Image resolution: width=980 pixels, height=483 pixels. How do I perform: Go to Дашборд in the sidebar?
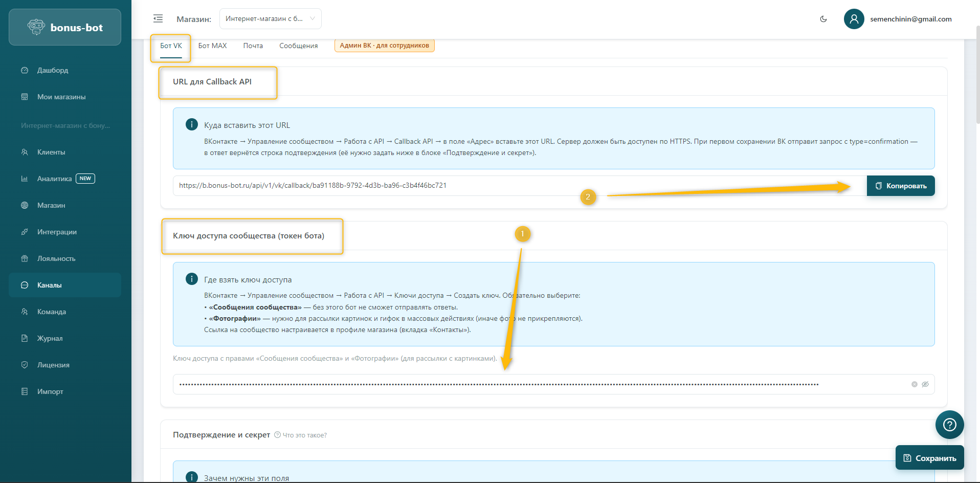coord(53,70)
